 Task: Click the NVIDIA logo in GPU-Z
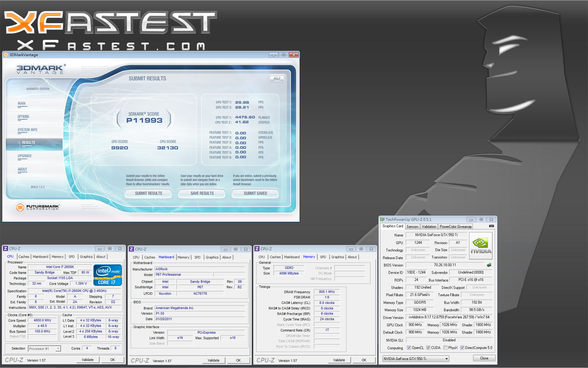[x=481, y=246]
